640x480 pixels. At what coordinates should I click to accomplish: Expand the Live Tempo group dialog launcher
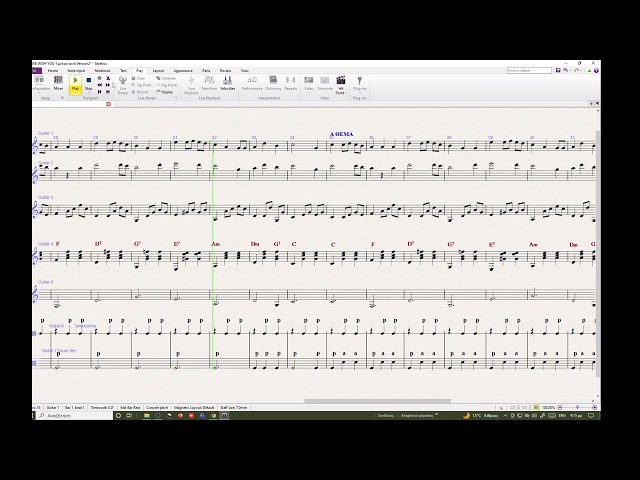click(x=176, y=98)
